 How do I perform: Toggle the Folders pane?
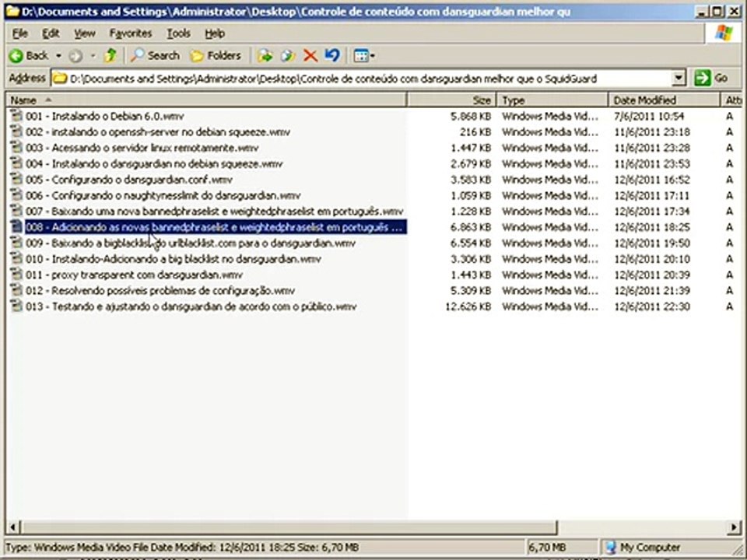point(216,56)
